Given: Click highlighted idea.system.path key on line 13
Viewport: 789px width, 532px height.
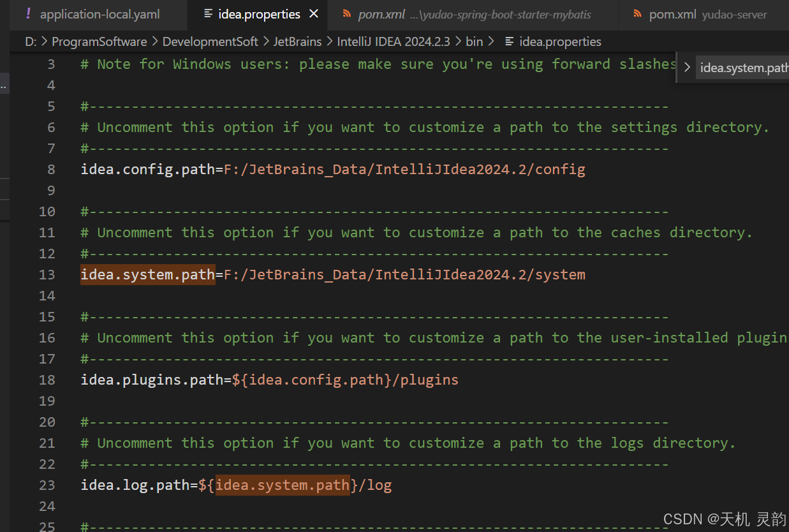Looking at the screenshot, I should [x=147, y=274].
